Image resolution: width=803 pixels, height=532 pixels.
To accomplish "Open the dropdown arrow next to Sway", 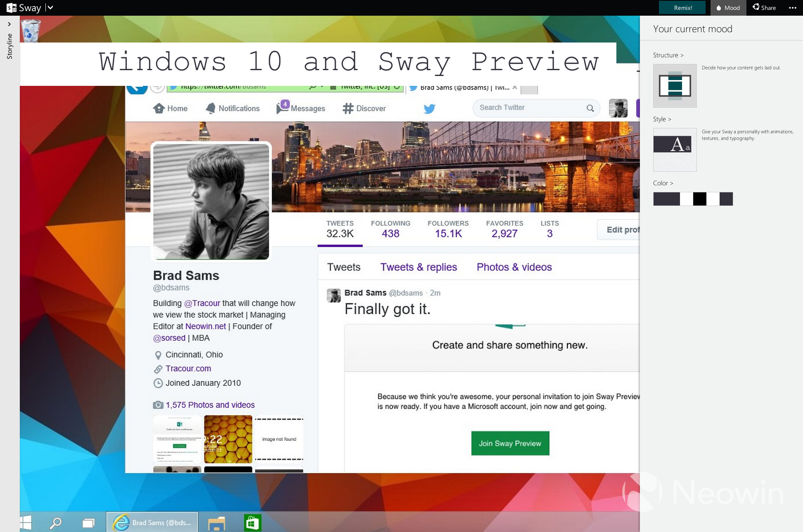I will 50,7.
